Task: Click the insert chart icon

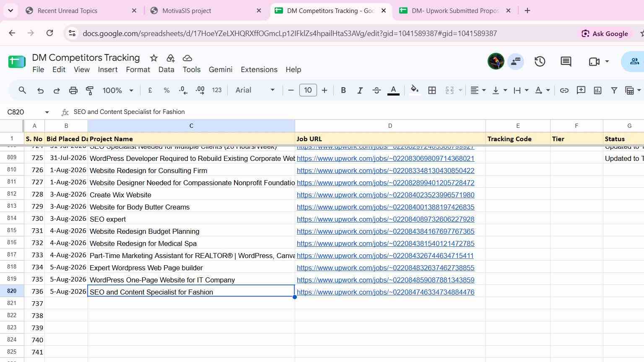Action: (x=597, y=90)
